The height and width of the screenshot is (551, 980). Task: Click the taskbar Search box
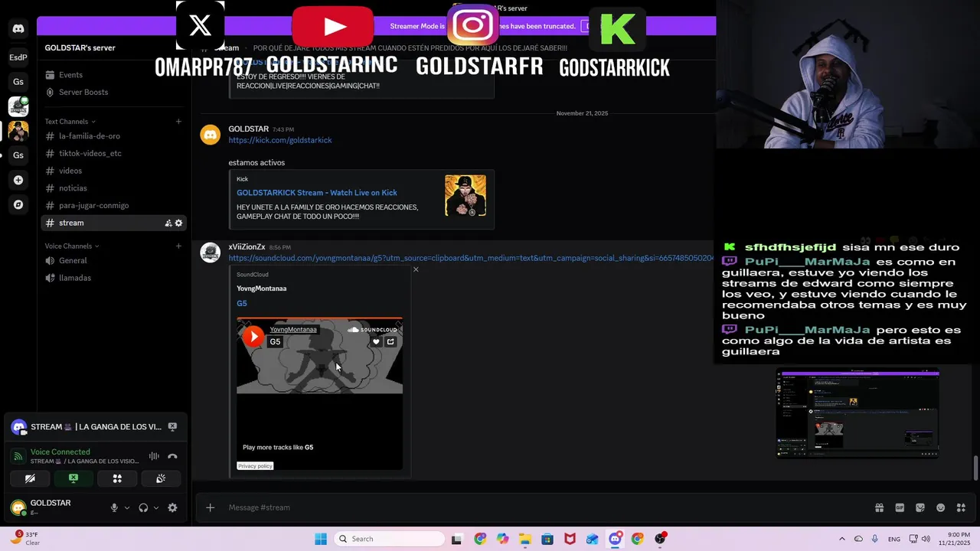pyautogui.click(x=388, y=539)
